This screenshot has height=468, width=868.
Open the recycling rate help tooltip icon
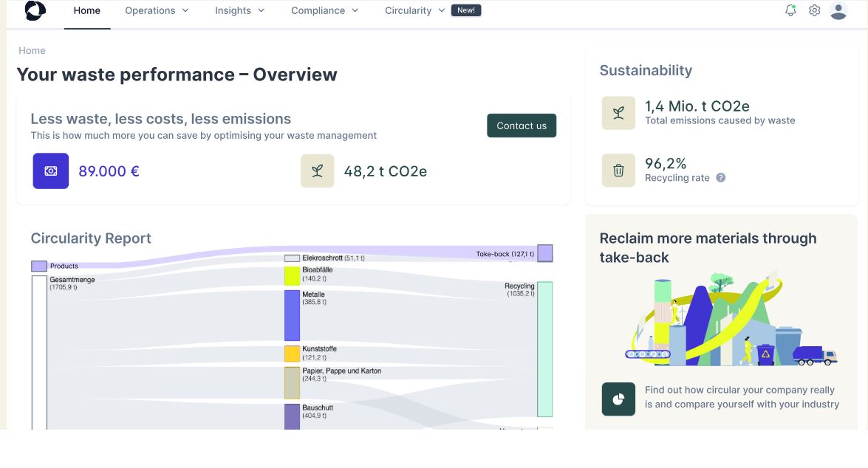(720, 178)
